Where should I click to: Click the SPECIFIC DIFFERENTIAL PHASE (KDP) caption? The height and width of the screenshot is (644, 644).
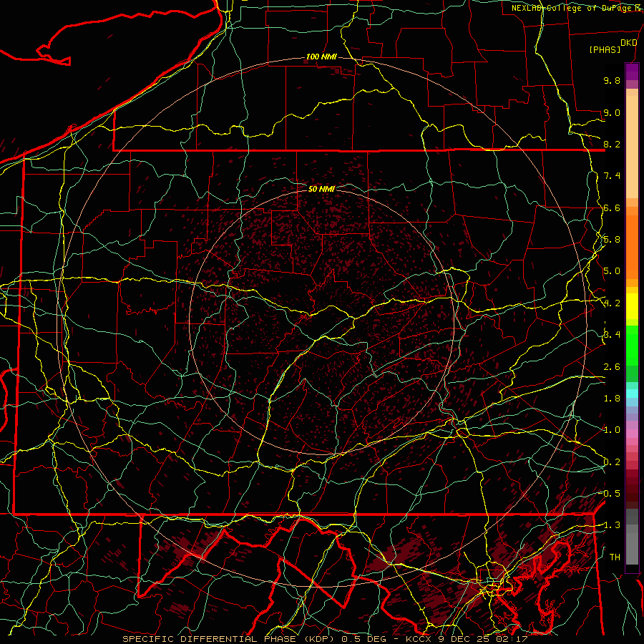(227, 639)
